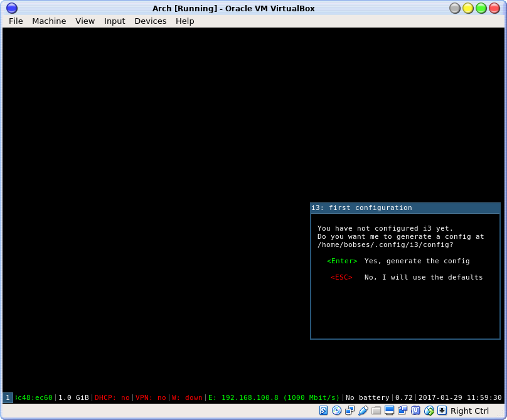Open the shared folders icon
The height and width of the screenshot is (420, 507).
click(x=376, y=411)
